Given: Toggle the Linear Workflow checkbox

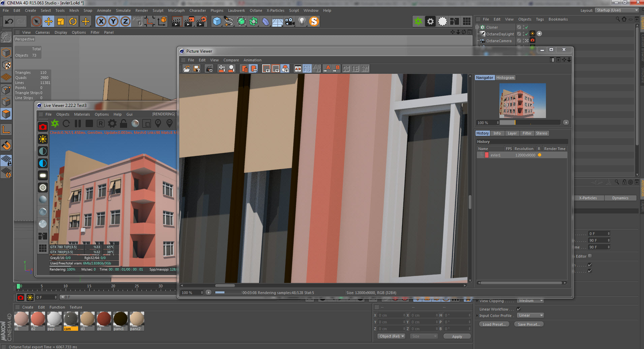Looking at the screenshot, I should 519,309.
